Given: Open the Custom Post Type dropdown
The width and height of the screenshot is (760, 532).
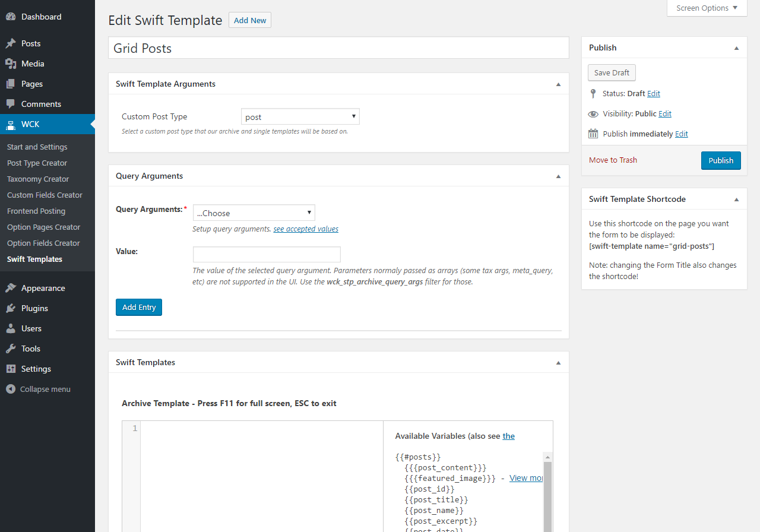Looking at the screenshot, I should coord(300,116).
